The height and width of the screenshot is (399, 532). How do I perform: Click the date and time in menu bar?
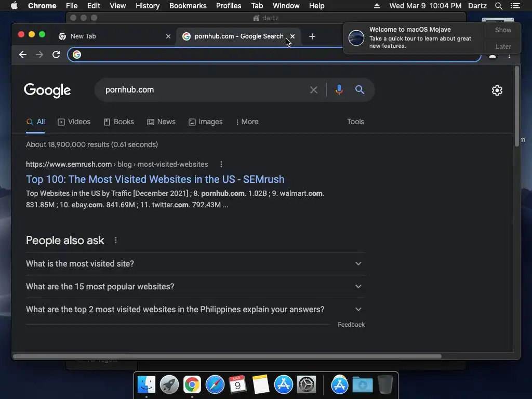425,6
